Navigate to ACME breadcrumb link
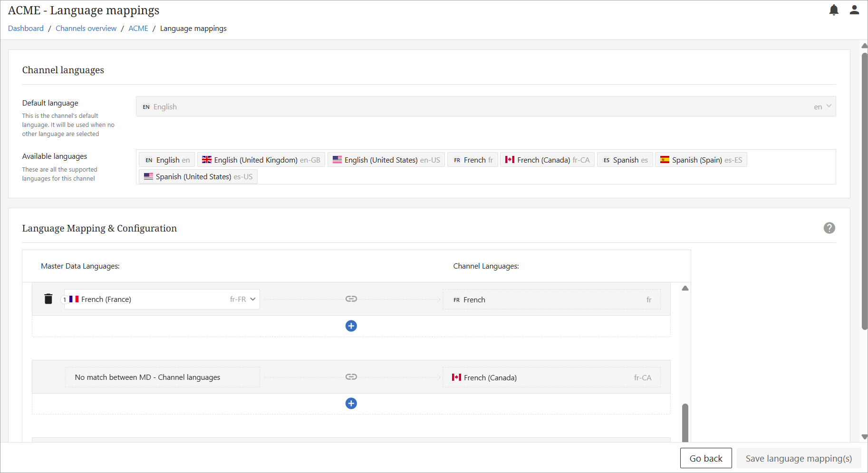This screenshot has height=473, width=868. [138, 29]
